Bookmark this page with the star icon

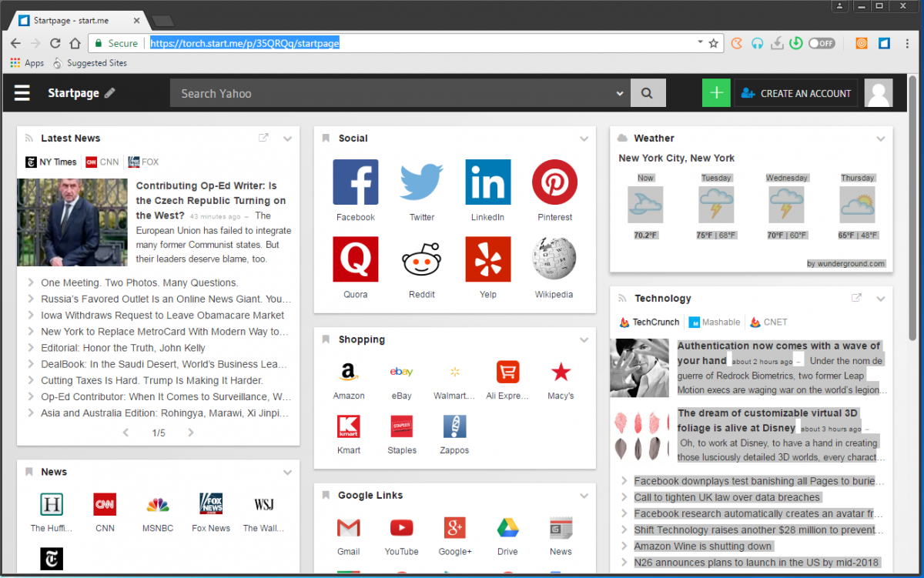pos(713,43)
